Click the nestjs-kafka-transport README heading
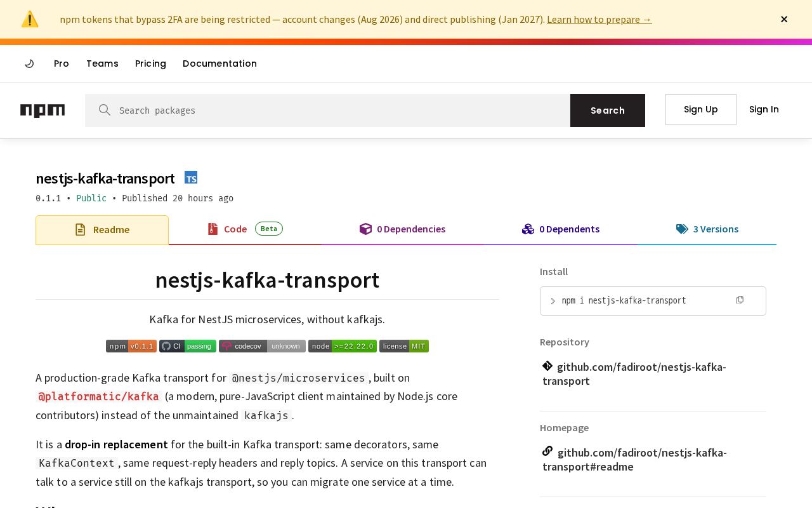The image size is (812, 508). 267,280
